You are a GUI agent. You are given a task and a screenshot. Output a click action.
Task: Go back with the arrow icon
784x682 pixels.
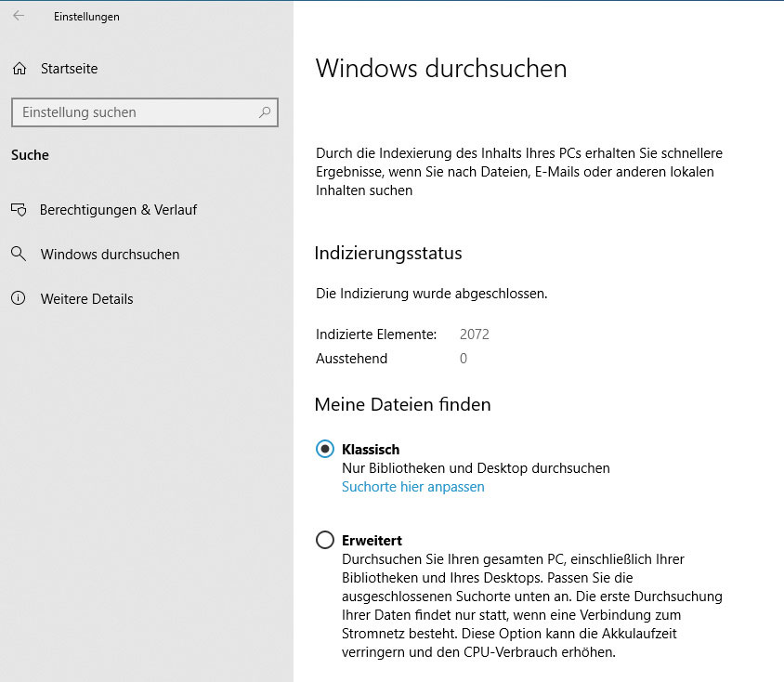(x=19, y=16)
